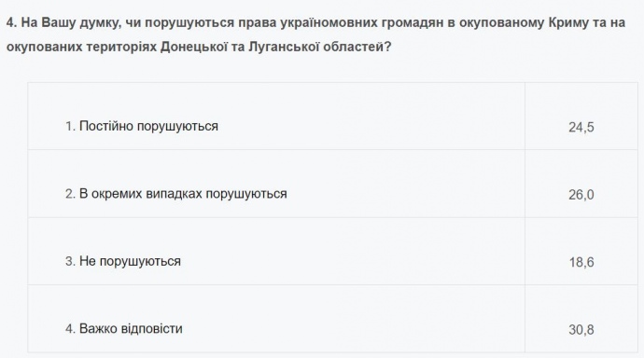The width and height of the screenshot is (644, 358).
Task: Click the number '4.' before Важко відповісти
Action: pyautogui.click(x=70, y=328)
